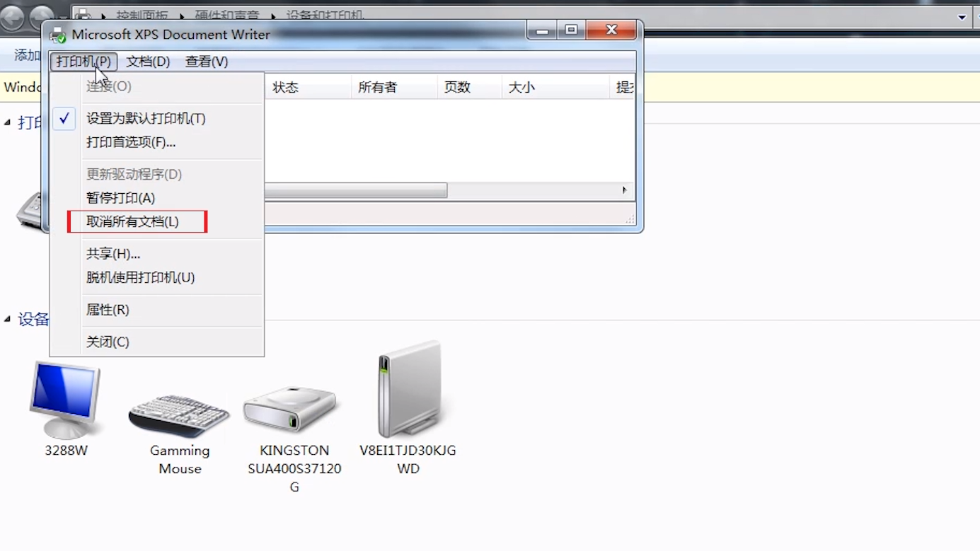
Task: Click 控制面板 in address breadcrumb
Action: click(x=142, y=15)
